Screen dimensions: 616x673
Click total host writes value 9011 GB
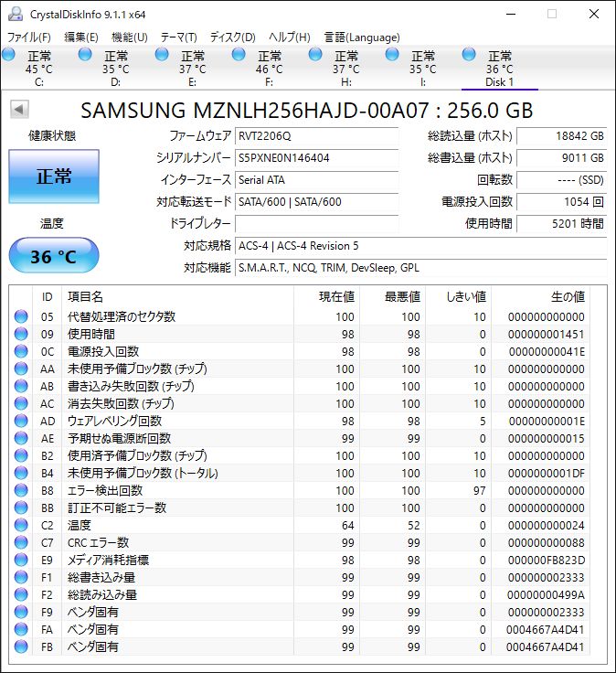(x=562, y=158)
